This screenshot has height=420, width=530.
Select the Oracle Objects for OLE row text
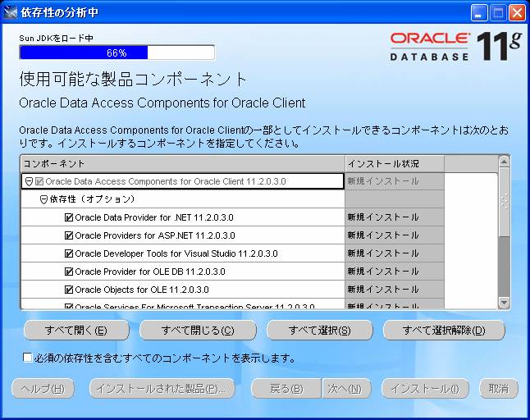coord(142,290)
